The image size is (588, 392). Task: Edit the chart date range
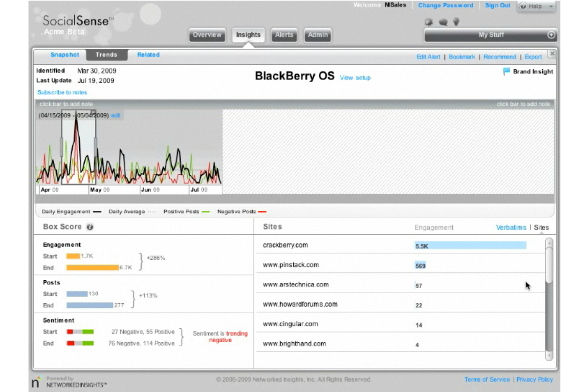(x=116, y=115)
